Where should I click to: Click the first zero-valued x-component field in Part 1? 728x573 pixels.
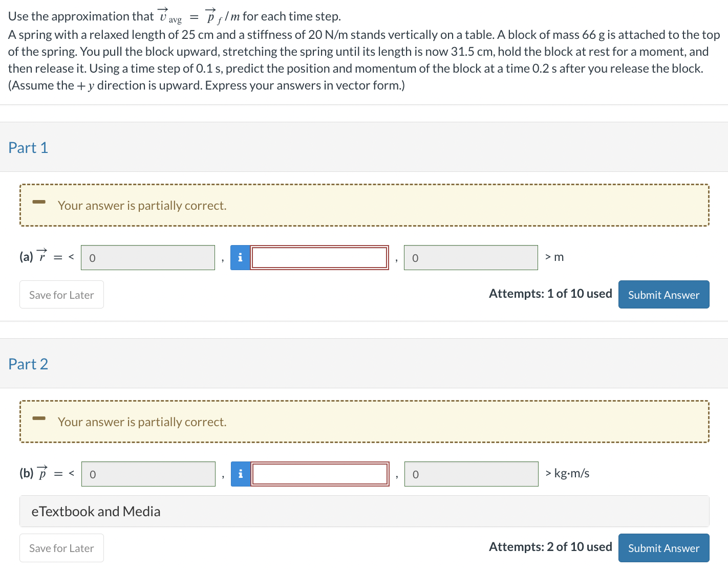point(147,257)
